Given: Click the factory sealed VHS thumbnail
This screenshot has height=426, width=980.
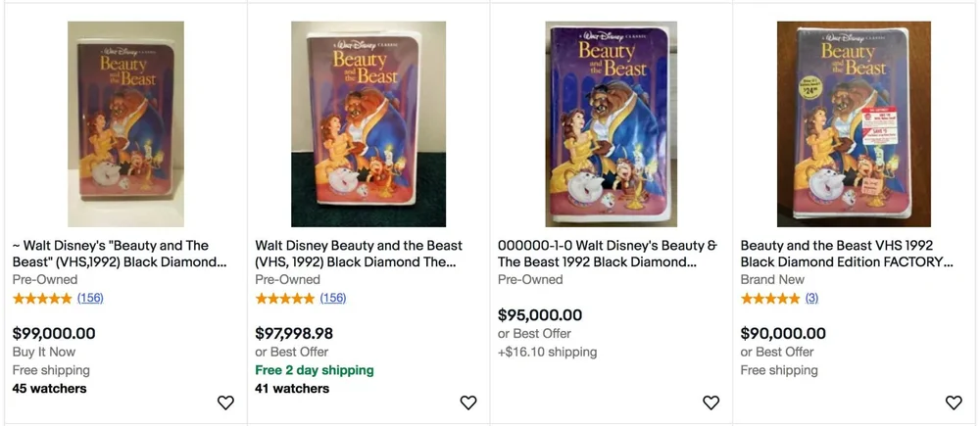Looking at the screenshot, I should click(x=854, y=124).
